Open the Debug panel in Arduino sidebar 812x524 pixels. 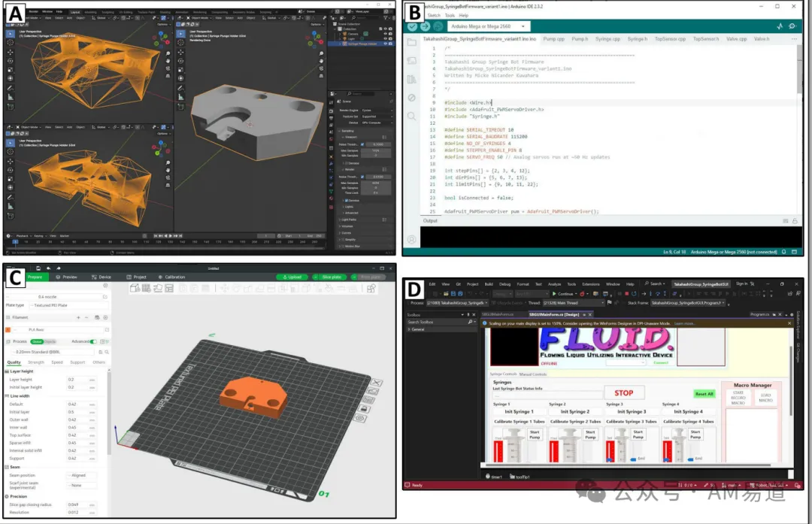[412, 98]
